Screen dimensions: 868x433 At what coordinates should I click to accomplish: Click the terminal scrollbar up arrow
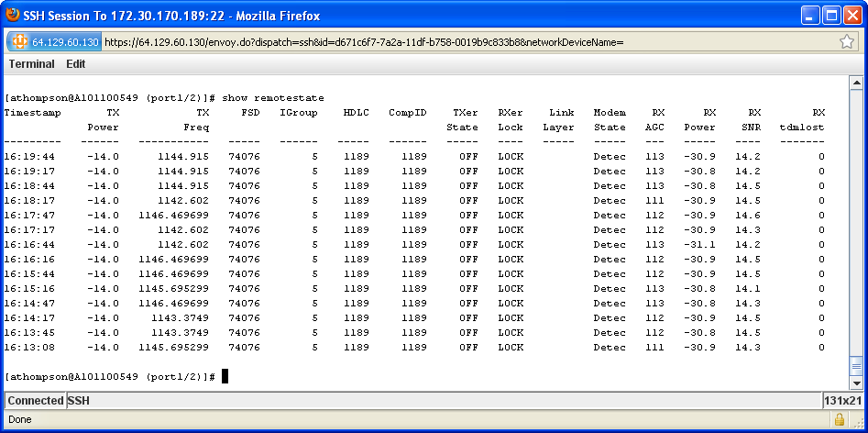point(856,83)
